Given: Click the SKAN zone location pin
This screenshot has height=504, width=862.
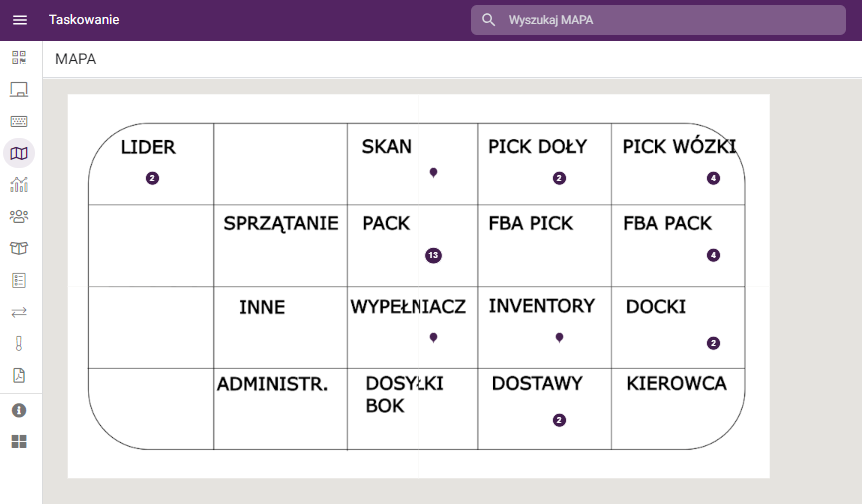Looking at the screenshot, I should pos(433,173).
